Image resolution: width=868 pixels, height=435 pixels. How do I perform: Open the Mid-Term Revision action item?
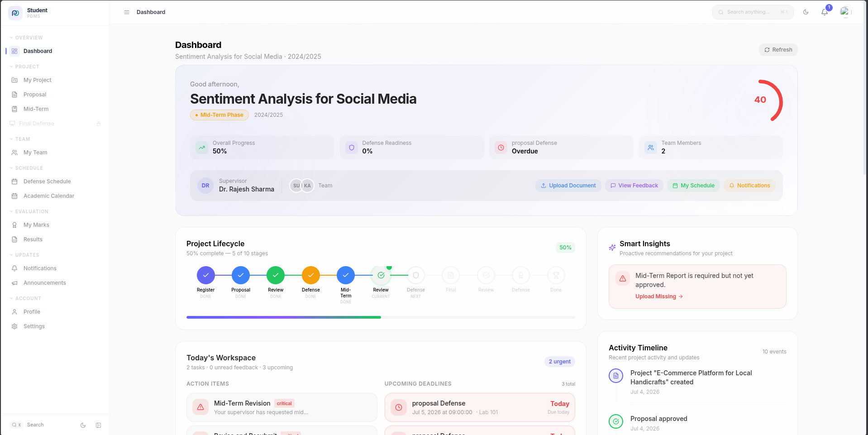pyautogui.click(x=282, y=407)
